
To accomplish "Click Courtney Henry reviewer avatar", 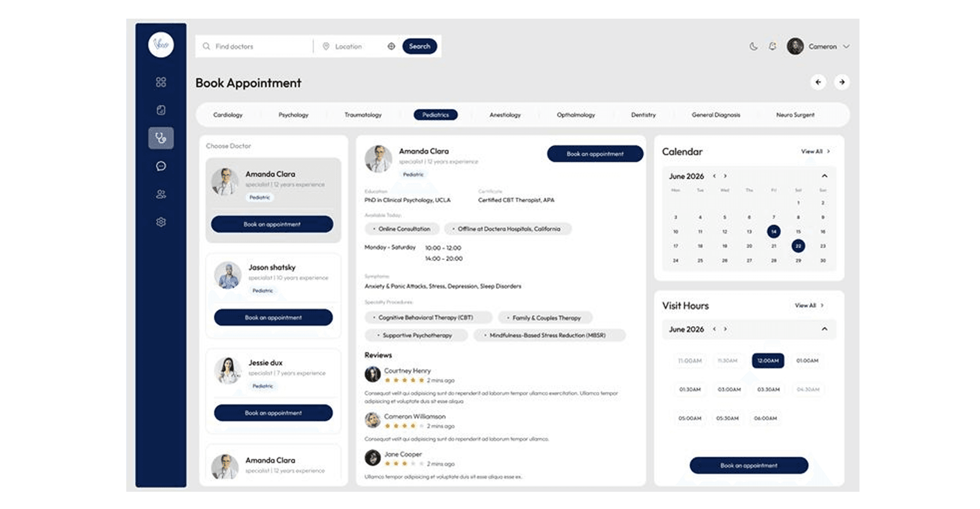I will point(373,374).
